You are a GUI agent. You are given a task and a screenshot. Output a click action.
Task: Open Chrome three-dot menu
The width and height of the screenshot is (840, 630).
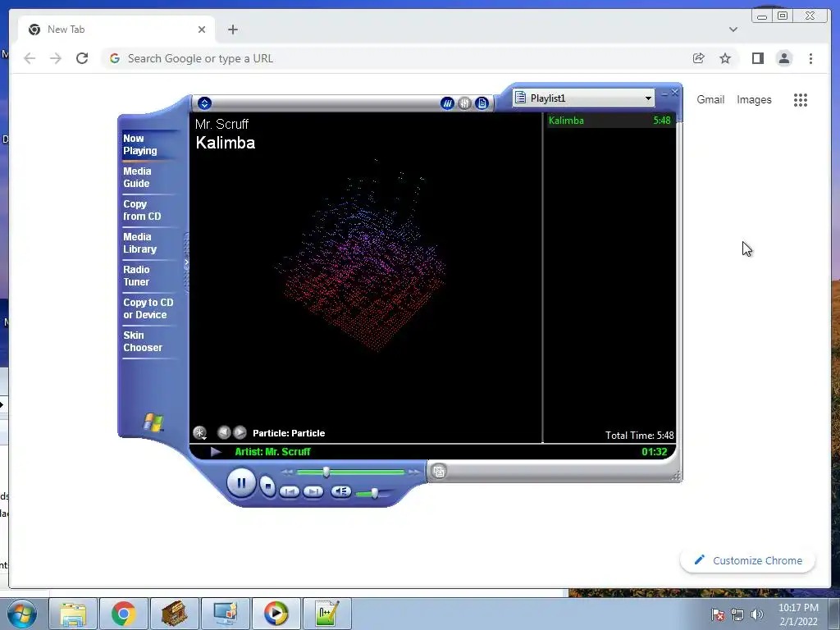pos(810,58)
